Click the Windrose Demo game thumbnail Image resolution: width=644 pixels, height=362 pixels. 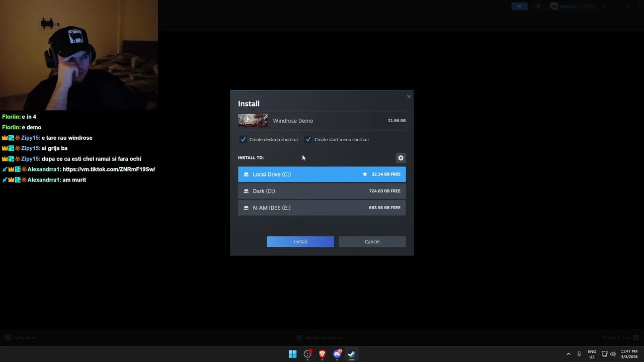[x=253, y=121]
